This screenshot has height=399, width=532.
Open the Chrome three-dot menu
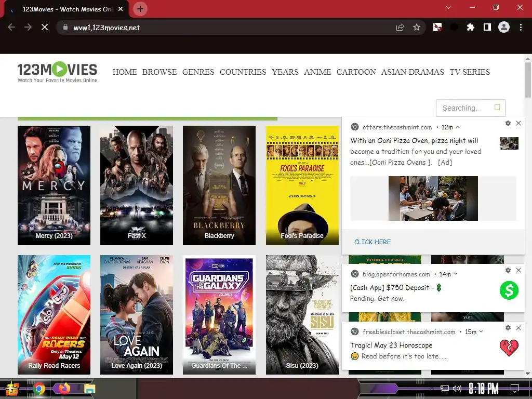click(521, 27)
